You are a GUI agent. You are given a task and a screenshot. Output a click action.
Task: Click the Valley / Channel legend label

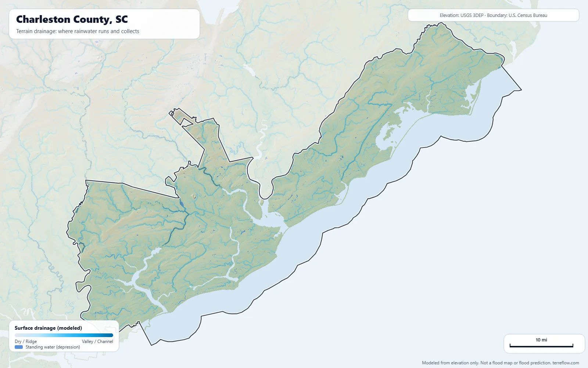click(97, 342)
